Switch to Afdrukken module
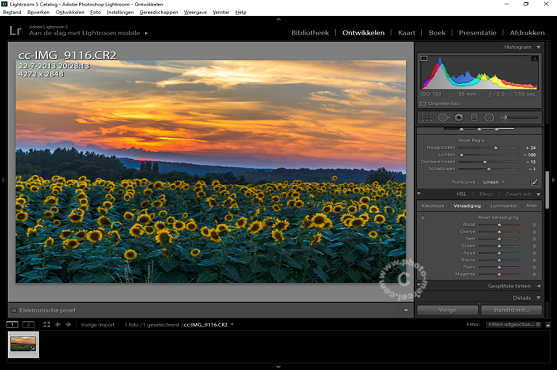557x370 pixels. point(527,33)
